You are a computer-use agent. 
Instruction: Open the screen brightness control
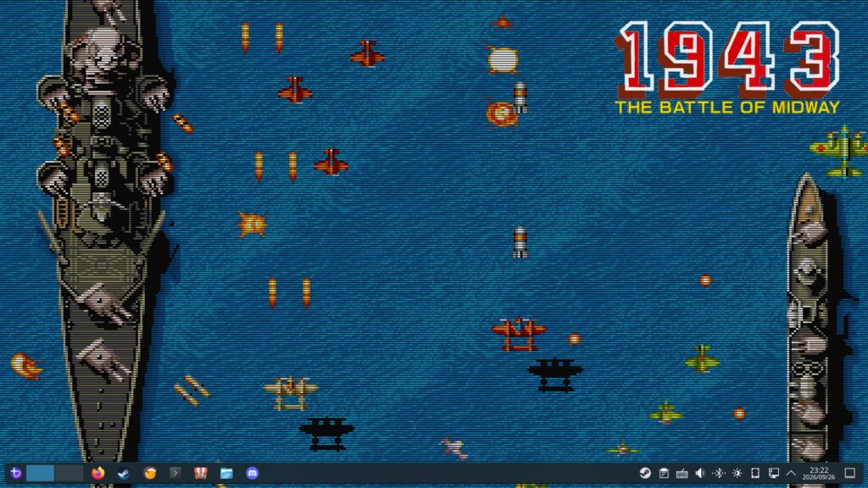(x=737, y=473)
